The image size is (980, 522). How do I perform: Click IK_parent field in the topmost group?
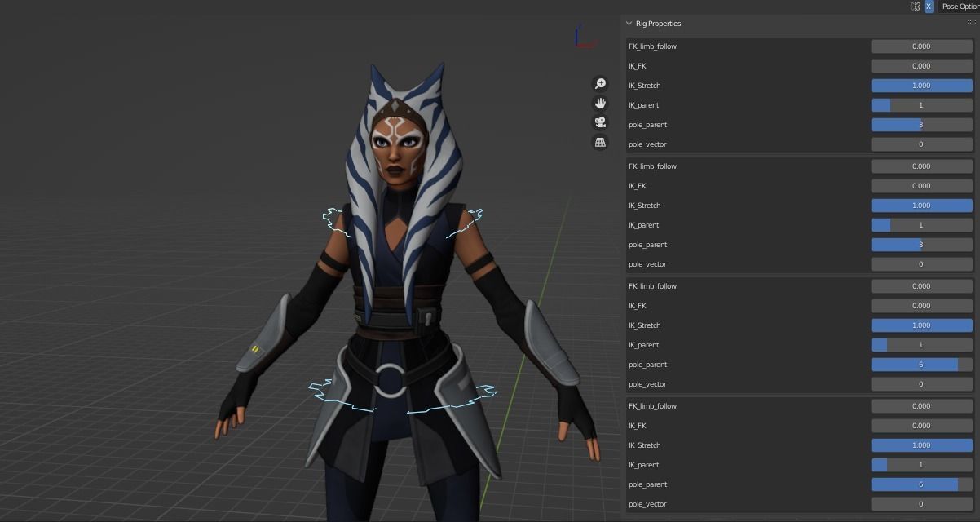pyautogui.click(x=921, y=105)
